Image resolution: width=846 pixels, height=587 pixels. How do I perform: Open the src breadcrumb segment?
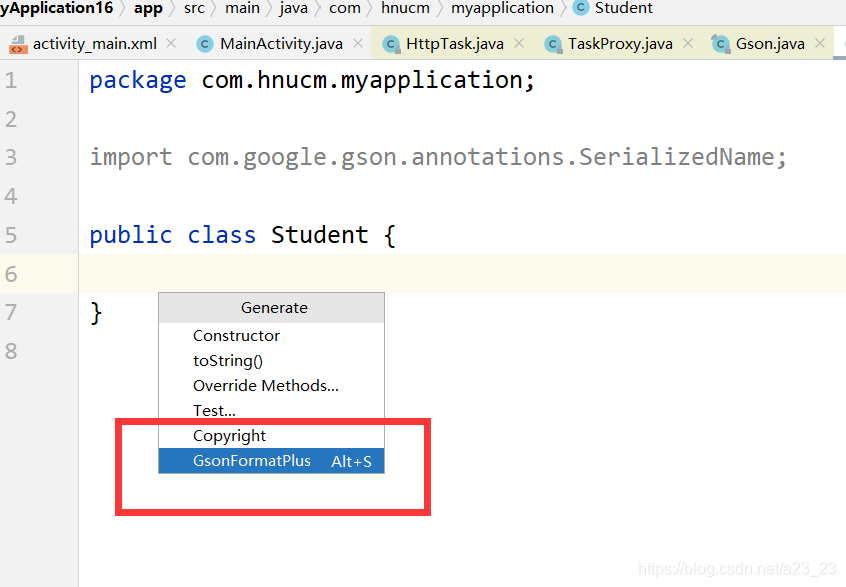point(194,8)
